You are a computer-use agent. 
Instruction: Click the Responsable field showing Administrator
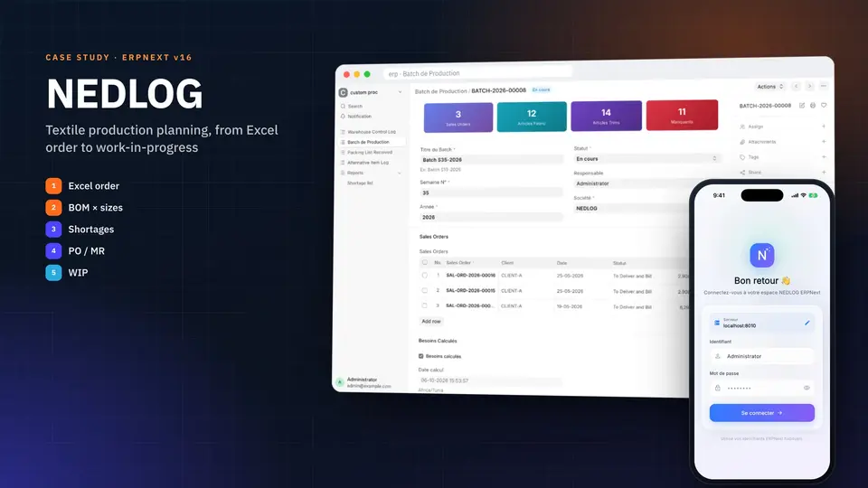point(631,183)
